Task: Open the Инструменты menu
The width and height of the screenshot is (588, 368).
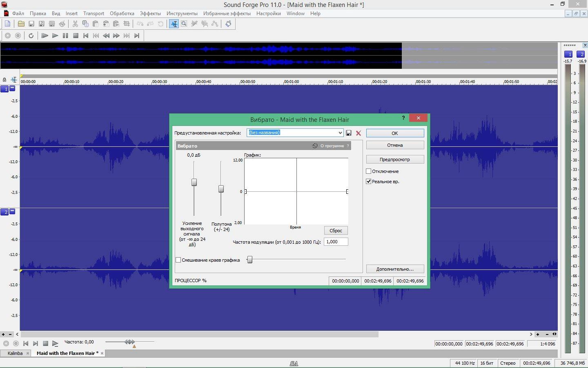Action: click(x=182, y=13)
